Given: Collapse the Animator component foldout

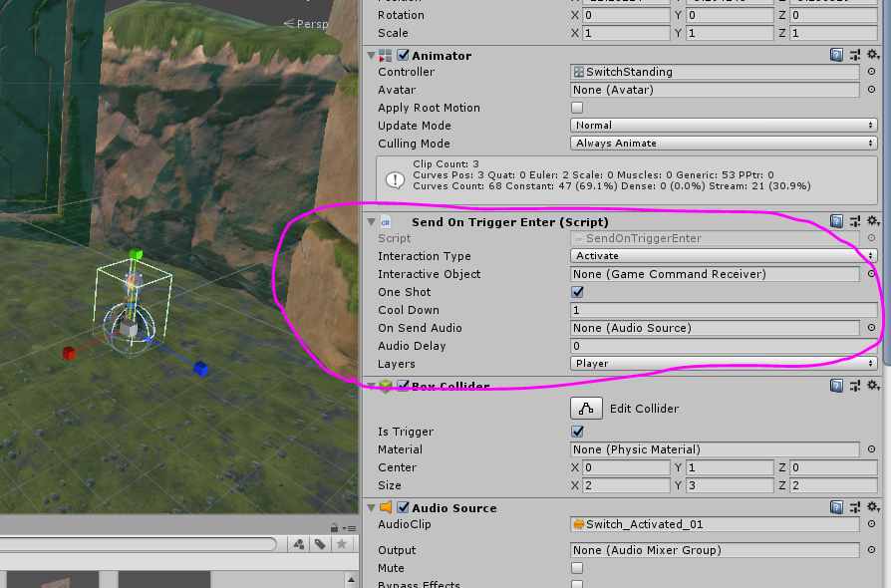Looking at the screenshot, I should 371,56.
